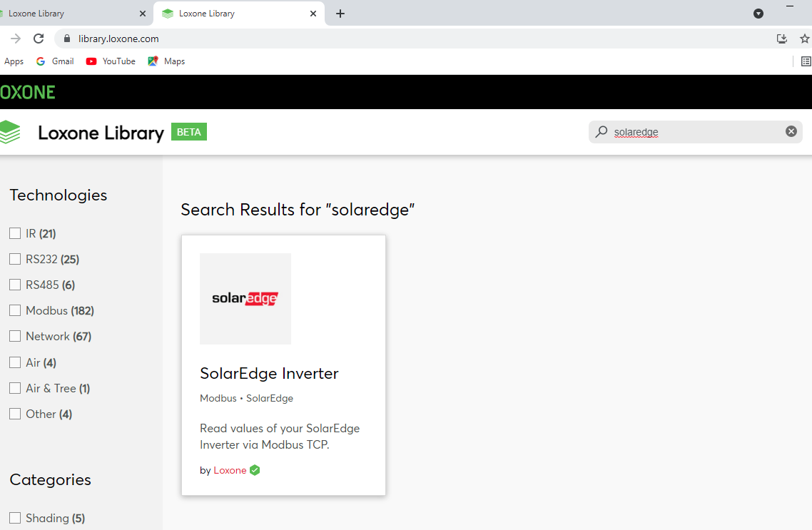This screenshot has height=530, width=812.
Task: Enable the IR technology filter
Action: pyautogui.click(x=15, y=233)
